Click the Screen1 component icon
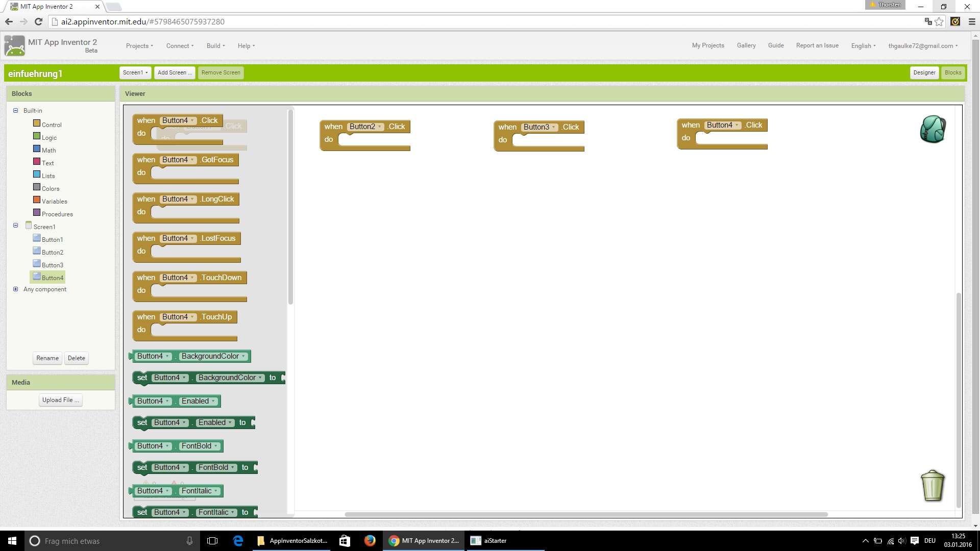 point(29,226)
